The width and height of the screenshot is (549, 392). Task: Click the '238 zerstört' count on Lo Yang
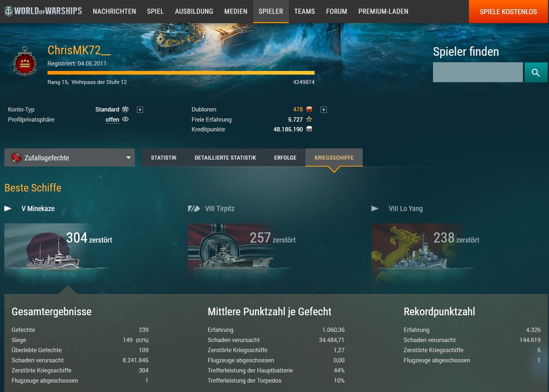click(x=456, y=238)
